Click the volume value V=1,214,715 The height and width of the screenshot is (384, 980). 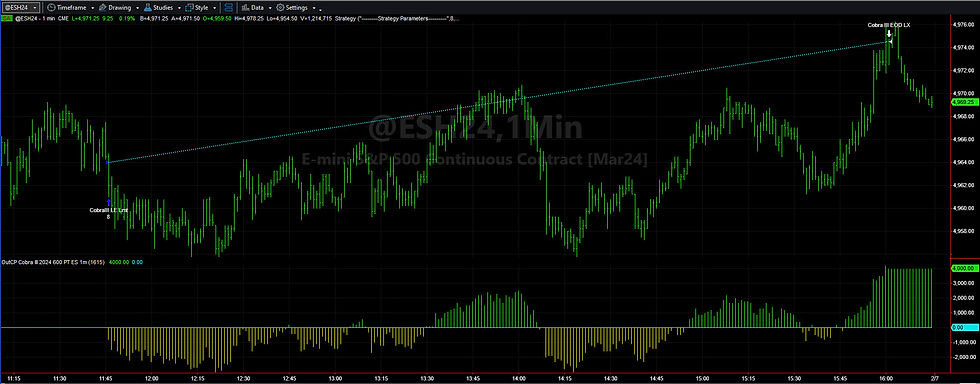click(x=316, y=19)
